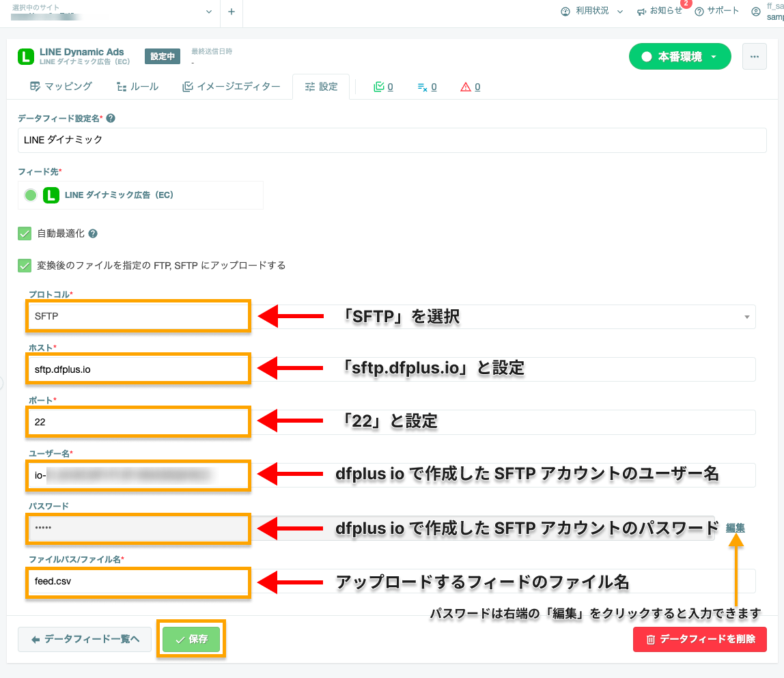
Task: Click the 設定中 status badge
Action: 163,57
